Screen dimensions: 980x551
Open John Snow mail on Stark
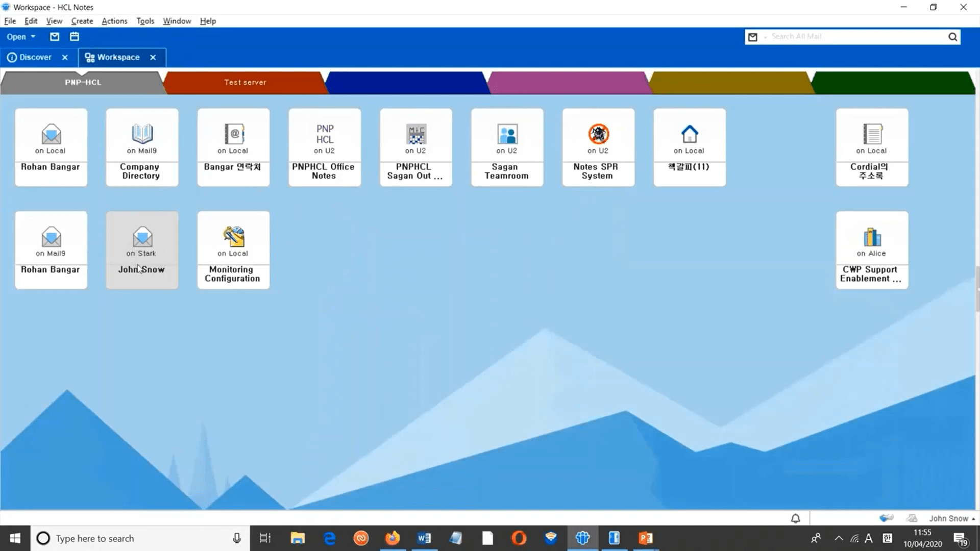(142, 250)
